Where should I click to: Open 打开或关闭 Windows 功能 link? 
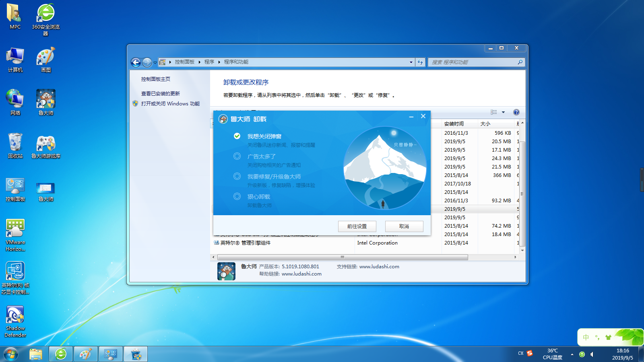[x=170, y=104]
